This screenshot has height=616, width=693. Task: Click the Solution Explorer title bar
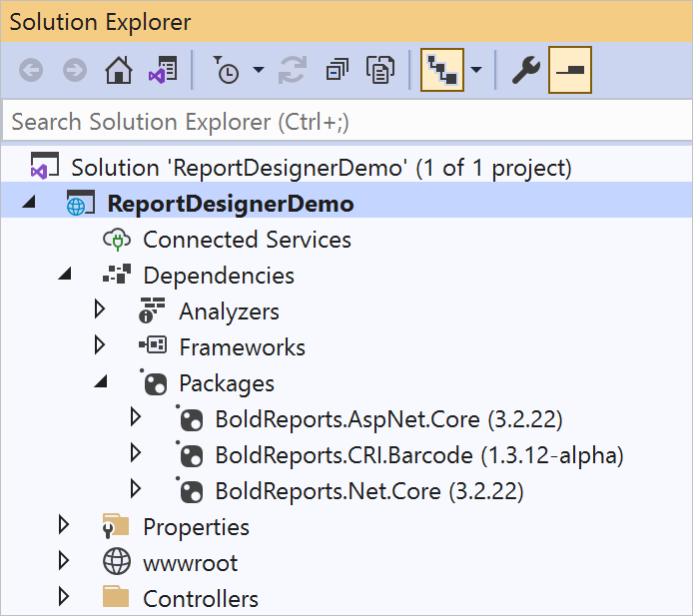click(346, 21)
